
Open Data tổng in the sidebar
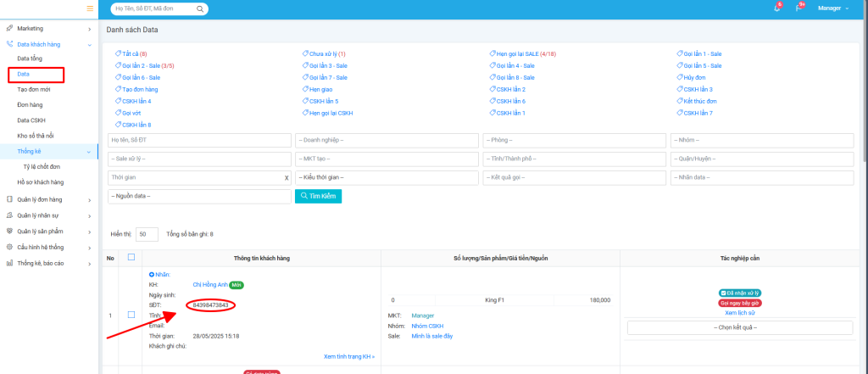tap(30, 59)
